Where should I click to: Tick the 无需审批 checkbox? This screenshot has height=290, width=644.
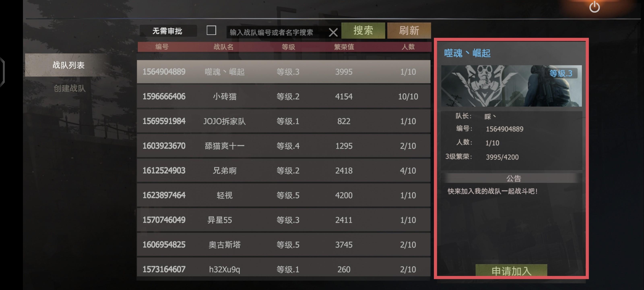click(x=211, y=30)
